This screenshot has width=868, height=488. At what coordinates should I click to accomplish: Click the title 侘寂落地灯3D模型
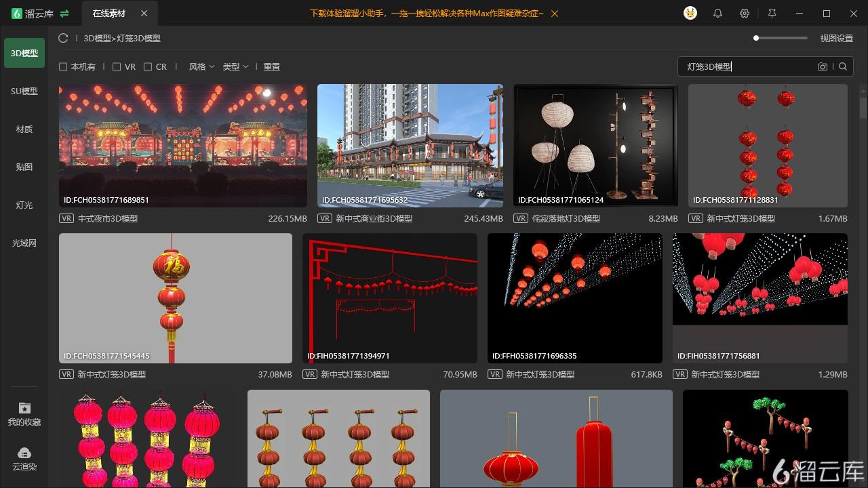[566, 218]
